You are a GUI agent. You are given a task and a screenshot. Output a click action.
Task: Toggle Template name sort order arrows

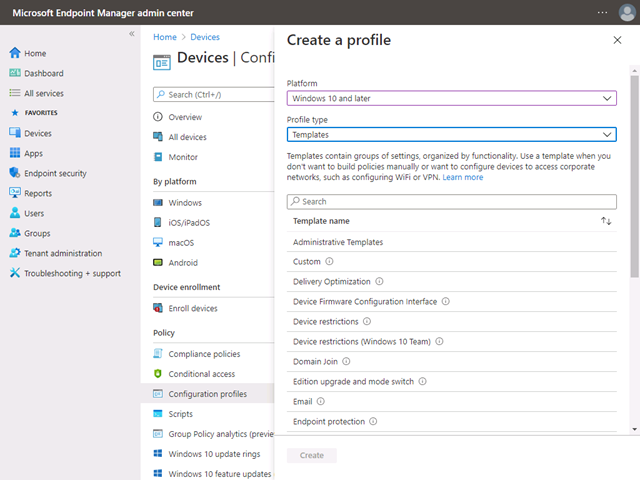pyautogui.click(x=606, y=221)
